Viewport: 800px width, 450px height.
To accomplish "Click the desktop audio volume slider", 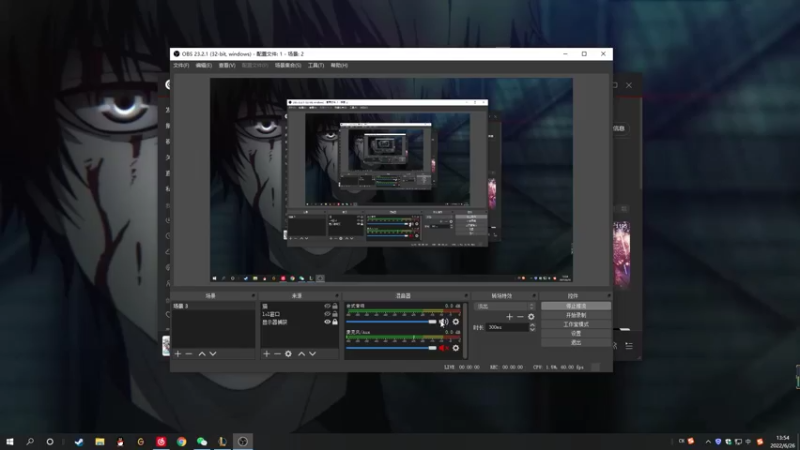I will [x=390, y=322].
